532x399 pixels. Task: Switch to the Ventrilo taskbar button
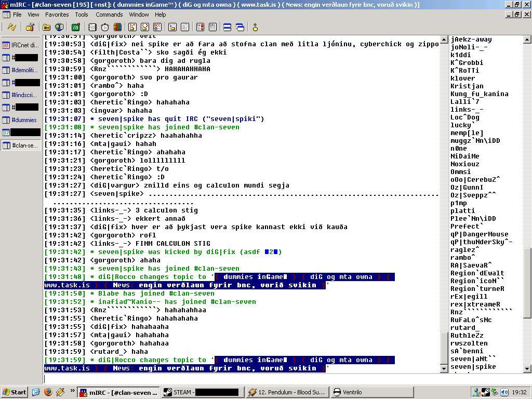[372, 393]
